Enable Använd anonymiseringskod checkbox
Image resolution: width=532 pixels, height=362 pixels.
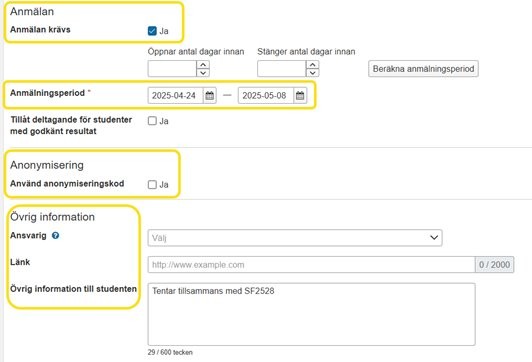[x=152, y=185]
